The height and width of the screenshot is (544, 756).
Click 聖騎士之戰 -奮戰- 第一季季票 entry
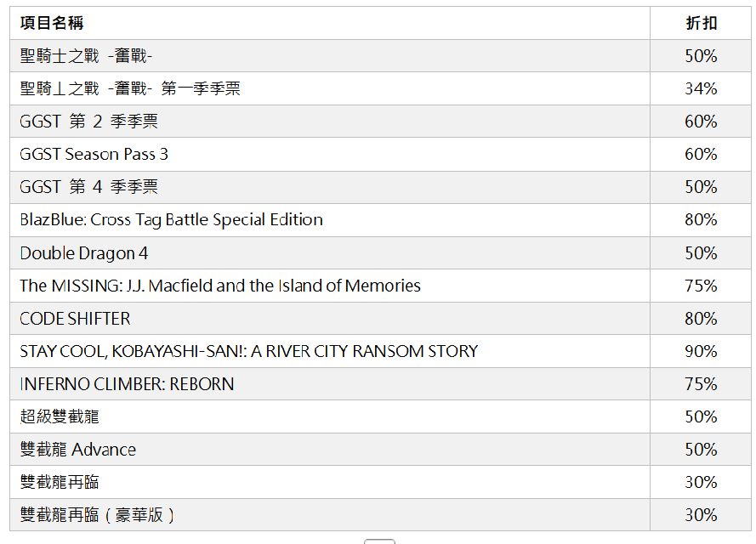[x=130, y=88]
